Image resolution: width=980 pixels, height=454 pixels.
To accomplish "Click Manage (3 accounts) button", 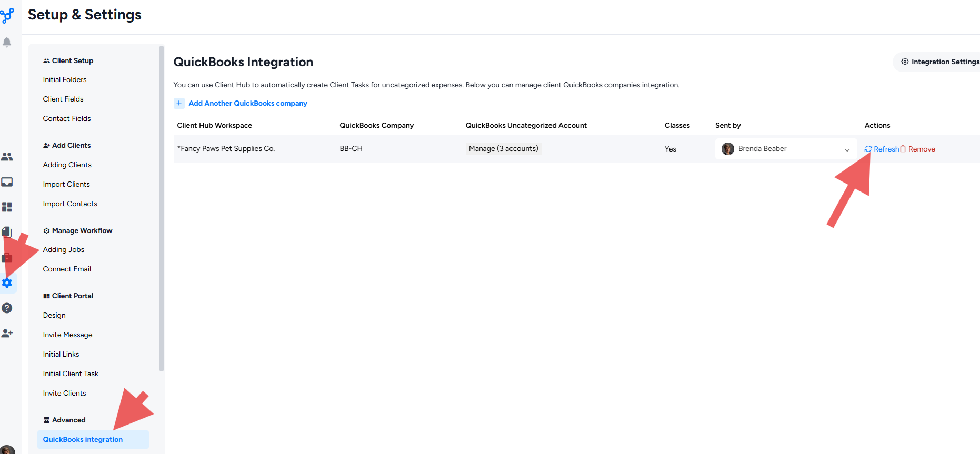I will coord(504,148).
